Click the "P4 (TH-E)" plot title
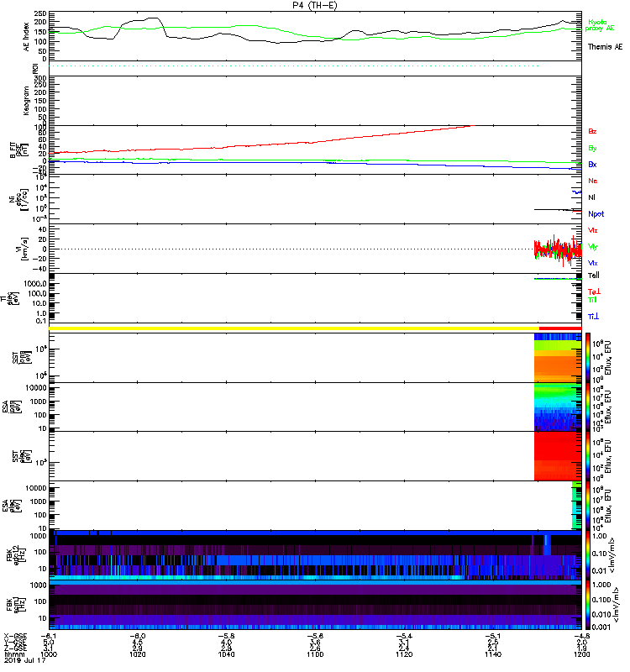 [x=315, y=5]
